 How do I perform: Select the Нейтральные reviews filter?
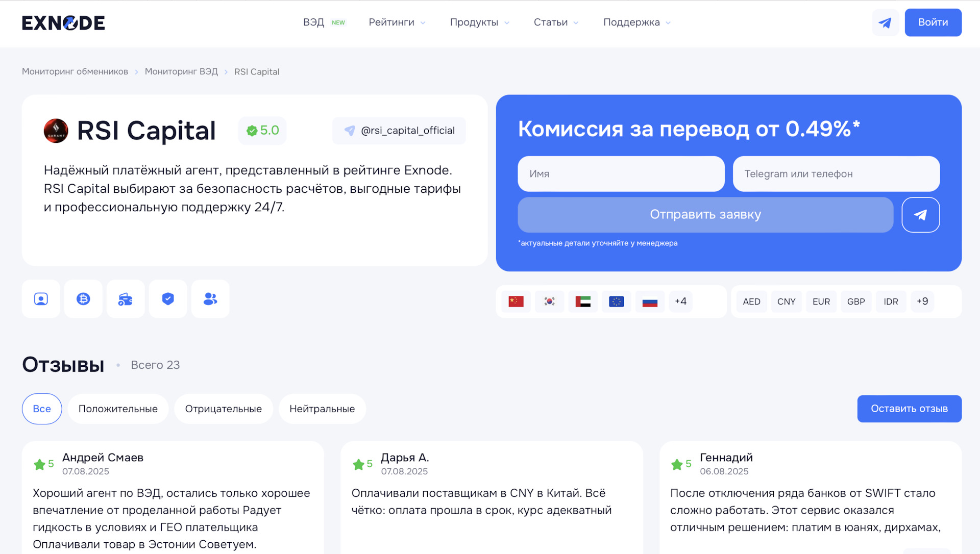(322, 409)
